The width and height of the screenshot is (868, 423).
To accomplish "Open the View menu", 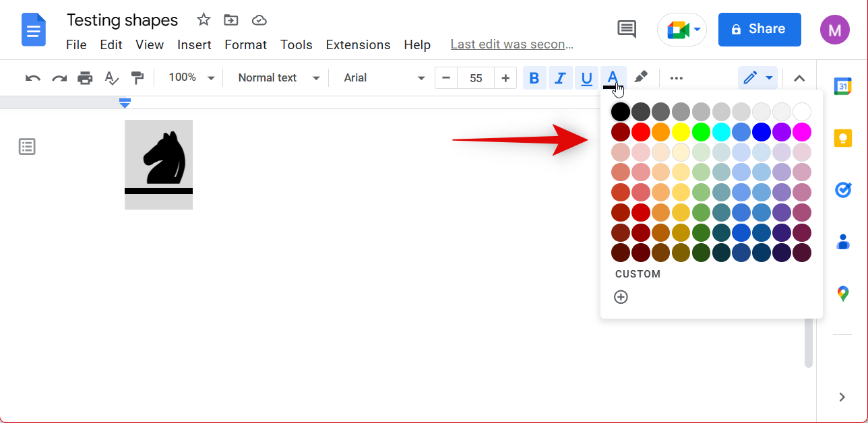I will click(x=150, y=45).
